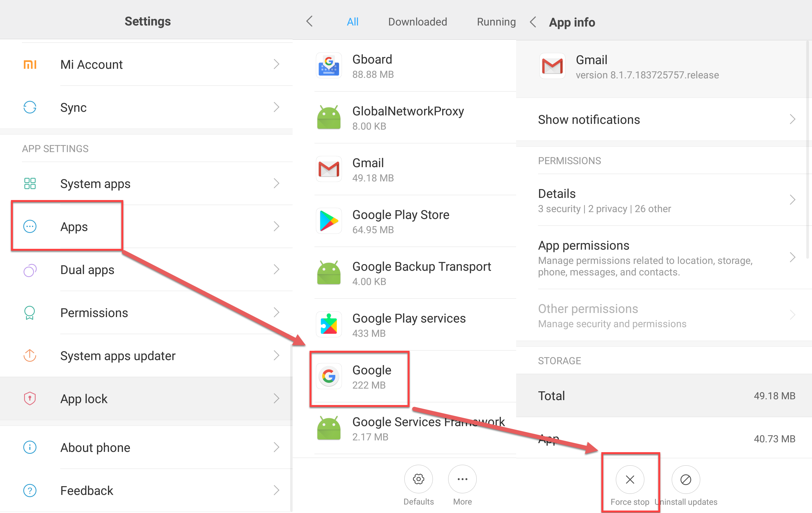The height and width of the screenshot is (513, 812).
Task: Open the App permissions chevron
Action: coord(793,257)
